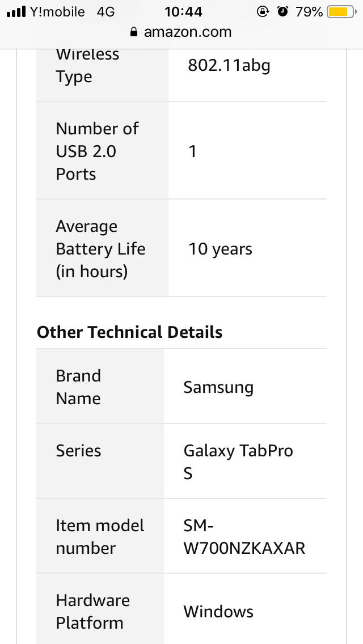The image size is (363, 644).
Task: Tap the Y!mobile carrier label
Action: point(57,11)
